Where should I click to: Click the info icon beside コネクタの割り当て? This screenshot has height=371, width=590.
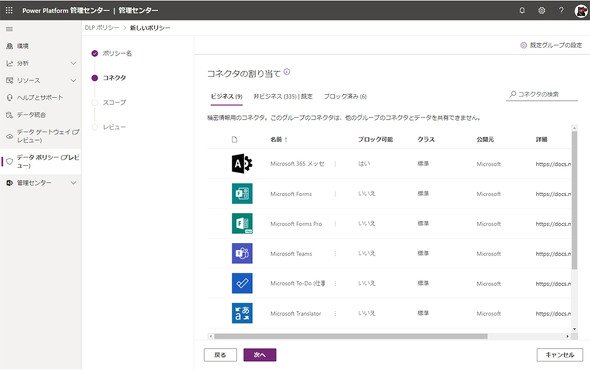tap(287, 72)
